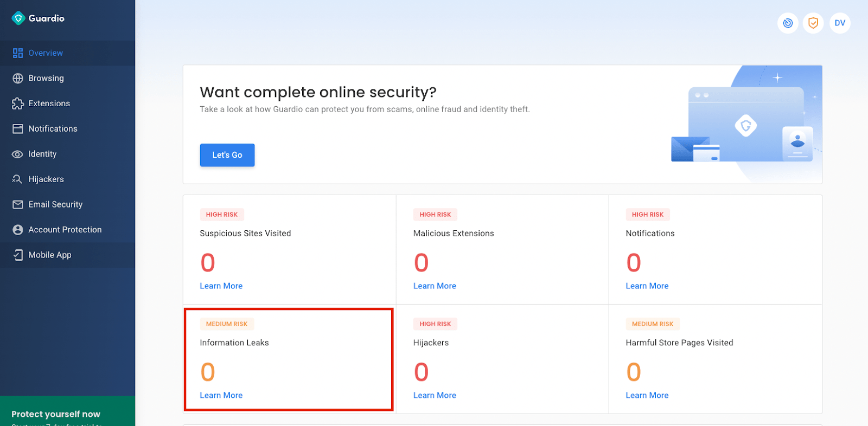
Task: Click Malicious Extensions card title
Action: coord(454,234)
